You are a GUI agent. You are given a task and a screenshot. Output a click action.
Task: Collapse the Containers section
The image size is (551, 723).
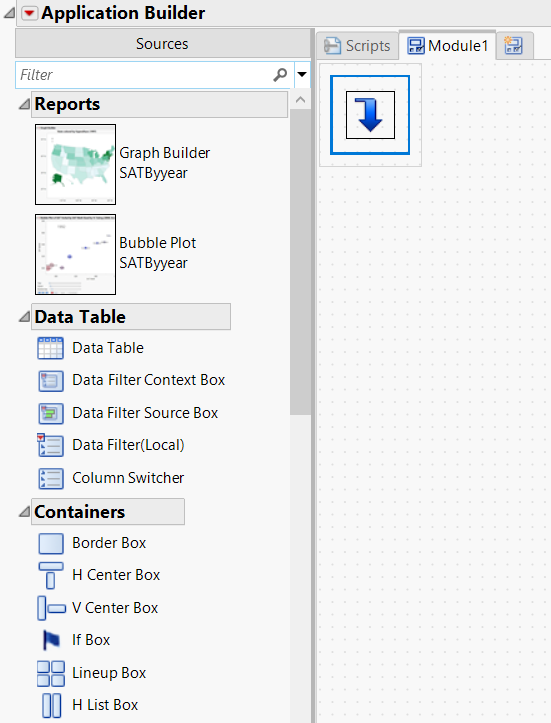(24, 512)
